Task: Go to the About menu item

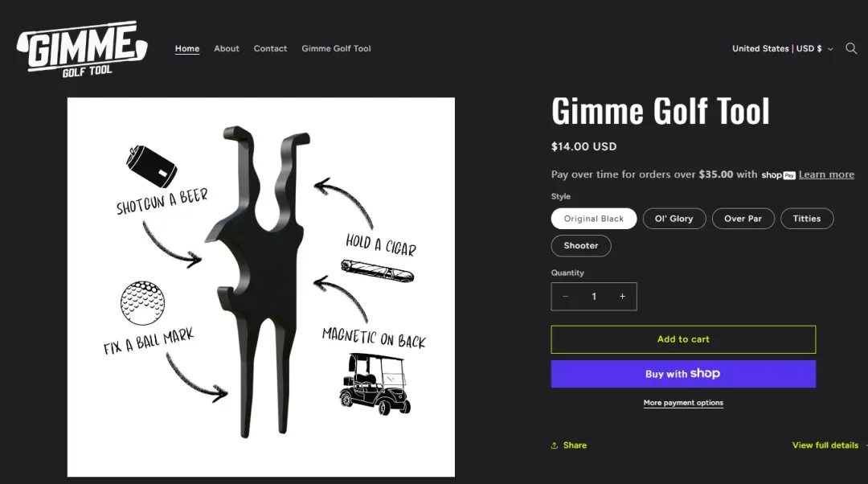Action: (227, 49)
